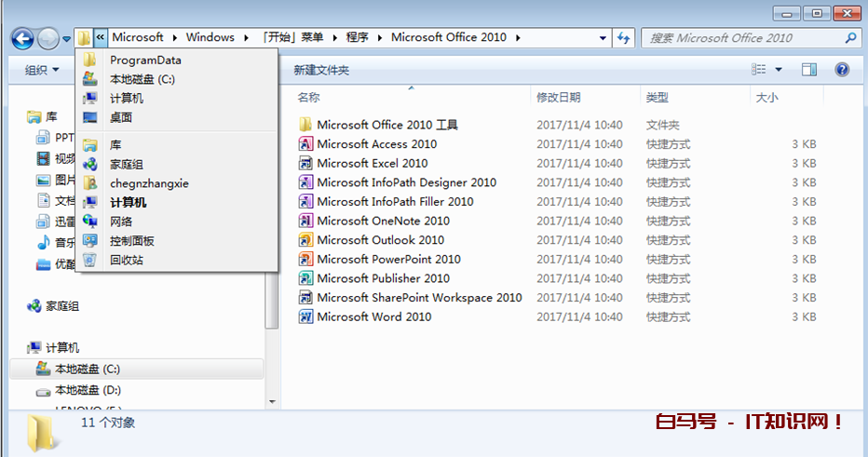Click the 新建文件夹 button
This screenshot has width=868, height=457.
pyautogui.click(x=320, y=70)
